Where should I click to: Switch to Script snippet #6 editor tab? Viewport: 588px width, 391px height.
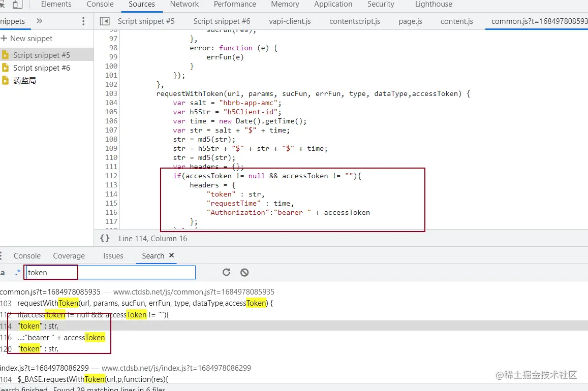[x=222, y=21]
